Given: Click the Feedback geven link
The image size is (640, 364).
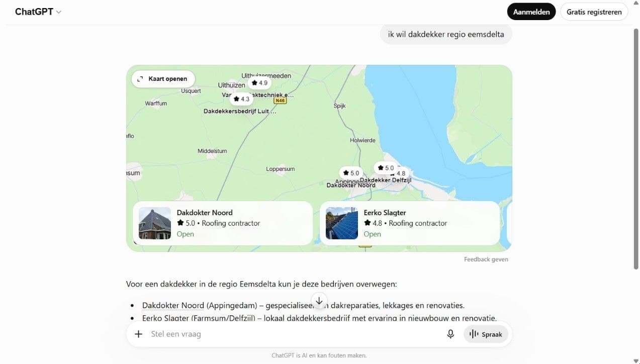Looking at the screenshot, I should click(x=486, y=259).
